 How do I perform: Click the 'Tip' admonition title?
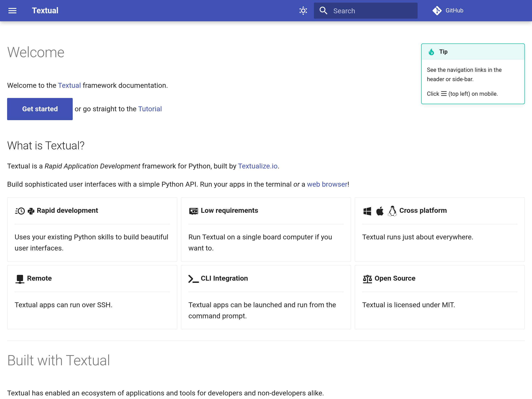(443, 52)
